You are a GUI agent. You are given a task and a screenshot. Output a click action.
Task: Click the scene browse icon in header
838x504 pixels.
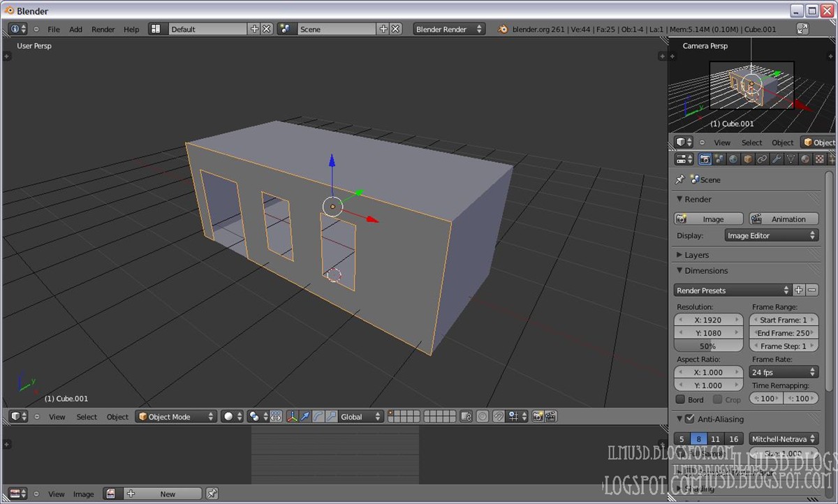(286, 29)
